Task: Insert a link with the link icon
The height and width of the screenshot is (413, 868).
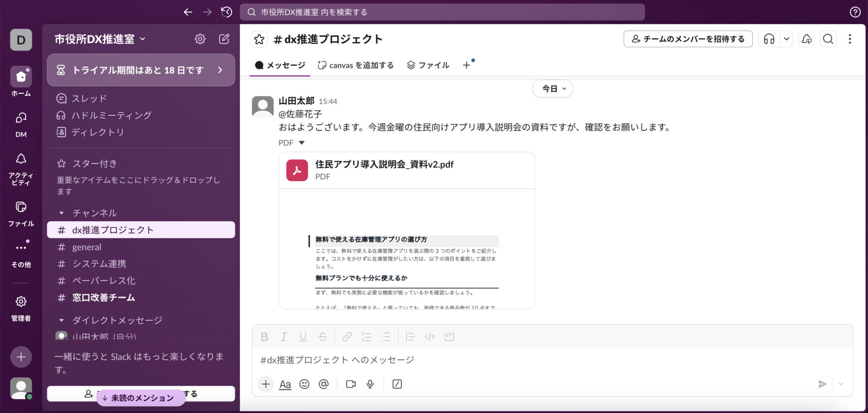Action: click(347, 337)
